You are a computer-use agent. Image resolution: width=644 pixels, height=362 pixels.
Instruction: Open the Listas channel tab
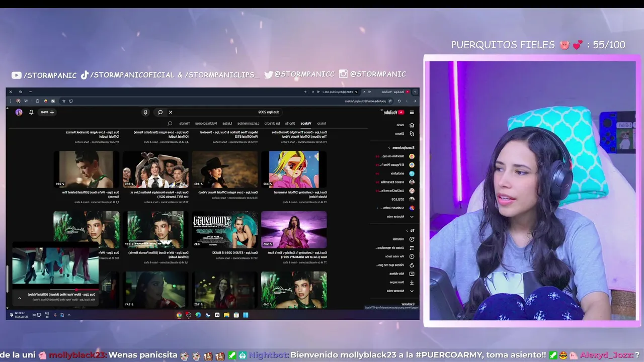(227, 123)
